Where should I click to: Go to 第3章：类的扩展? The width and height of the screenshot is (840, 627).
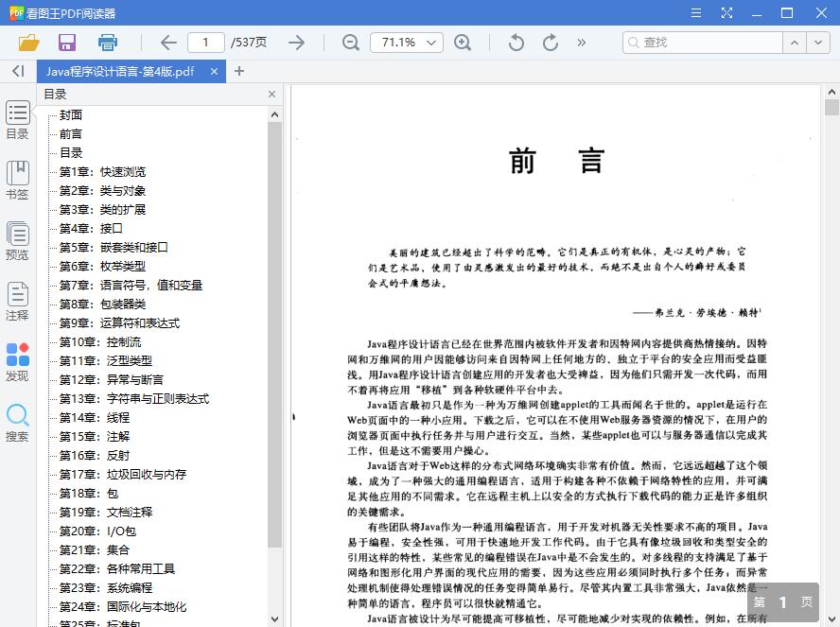(102, 210)
